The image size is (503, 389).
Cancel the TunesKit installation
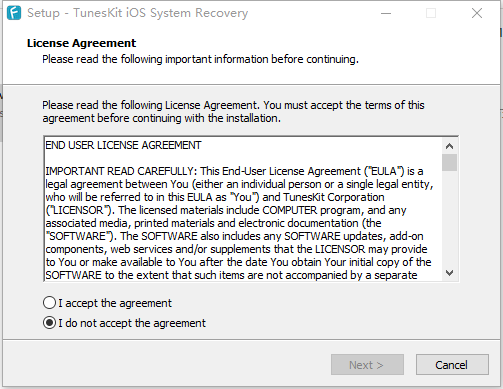[452, 365]
